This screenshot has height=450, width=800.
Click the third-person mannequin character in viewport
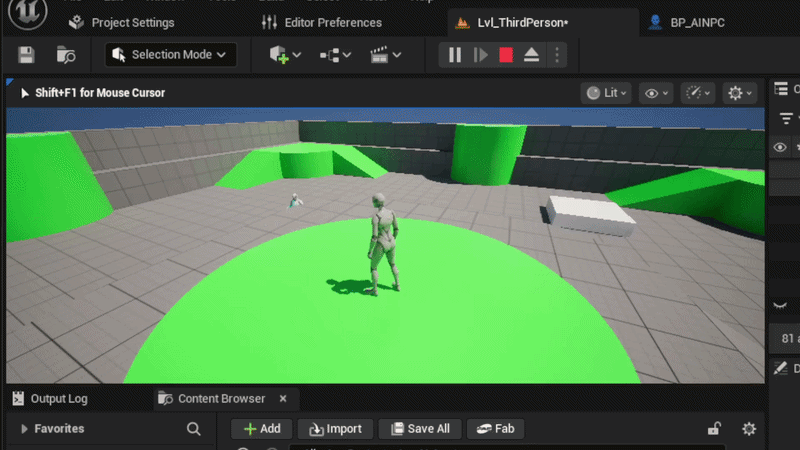[383, 244]
